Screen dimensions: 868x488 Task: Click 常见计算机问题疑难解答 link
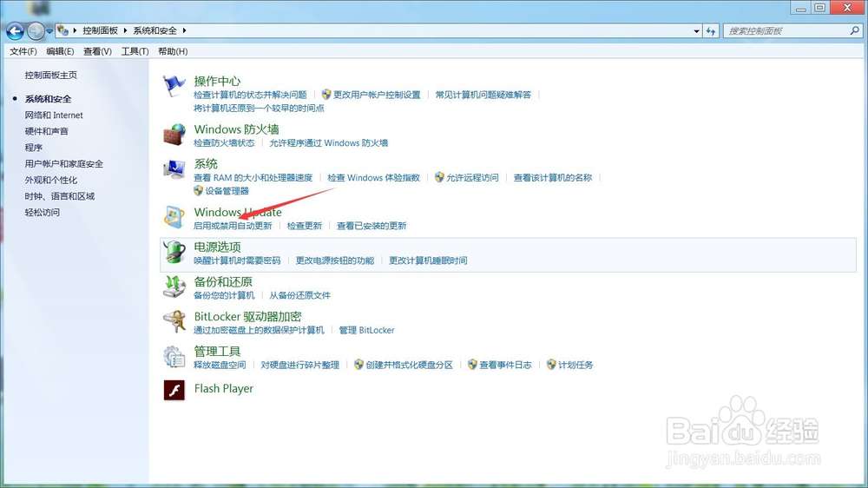483,95
